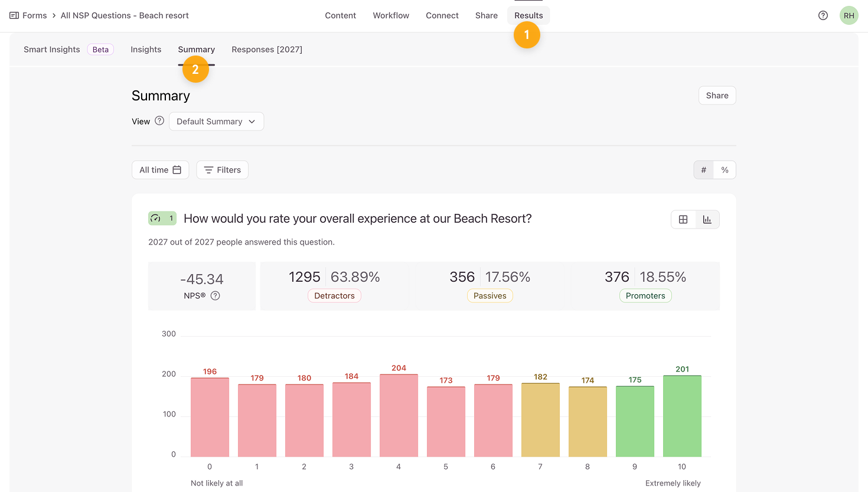This screenshot has width=868, height=492.
Task: Open the Smart Insights tab
Action: tap(52, 50)
